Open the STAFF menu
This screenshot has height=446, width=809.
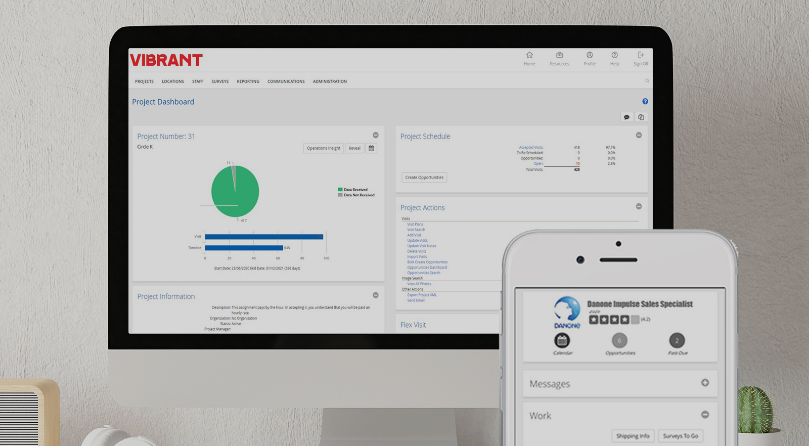198,82
